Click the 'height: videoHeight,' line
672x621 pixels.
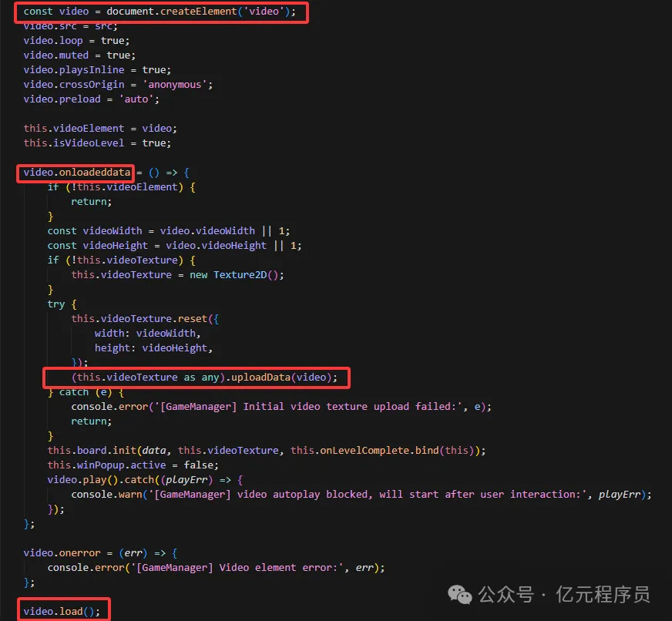coord(153,348)
